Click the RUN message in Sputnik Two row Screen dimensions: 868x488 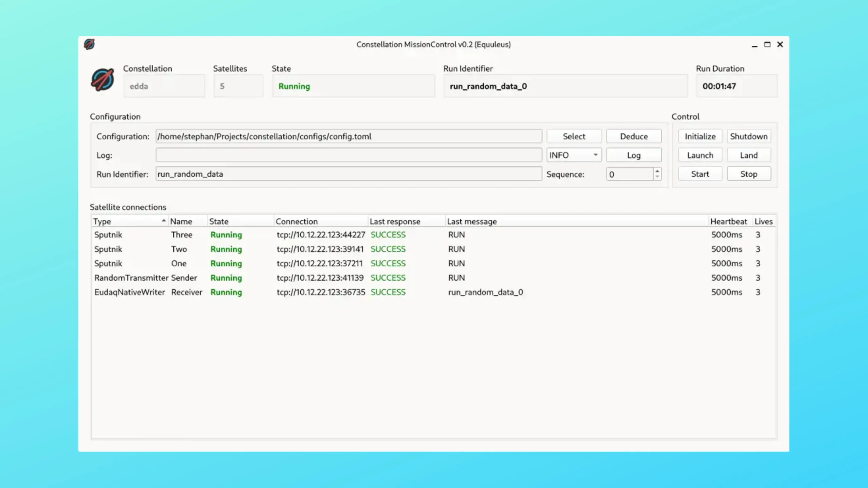click(x=456, y=249)
